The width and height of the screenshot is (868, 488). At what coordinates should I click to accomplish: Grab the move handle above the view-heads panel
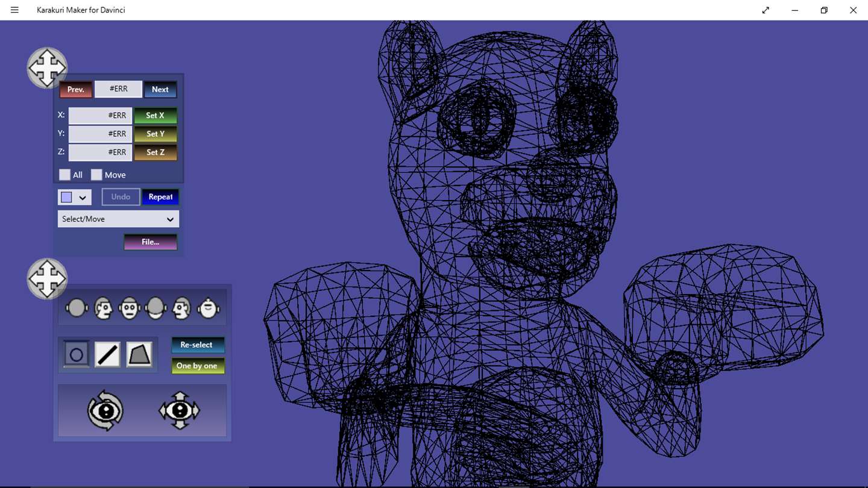pos(47,278)
